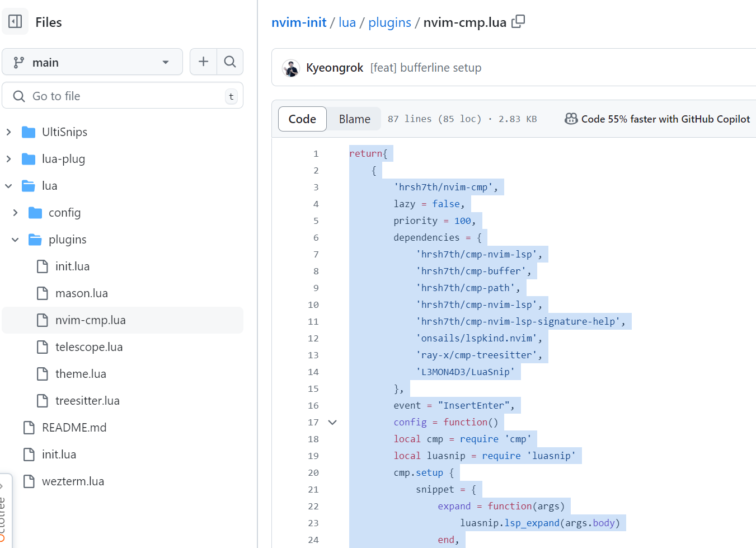The image size is (756, 548).
Task: Open wezterm.lua in file tree
Action: coord(73,481)
